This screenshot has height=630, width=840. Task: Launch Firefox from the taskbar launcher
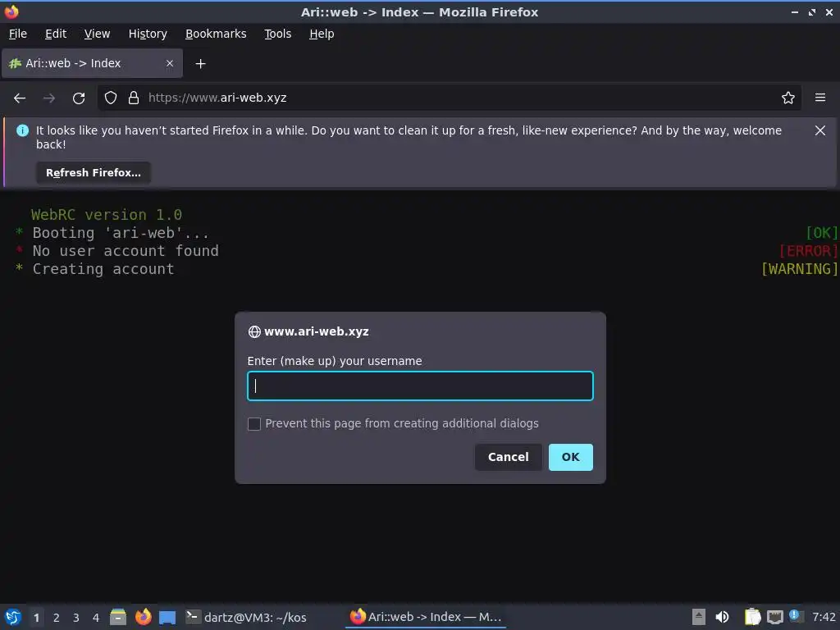pyautogui.click(x=143, y=617)
